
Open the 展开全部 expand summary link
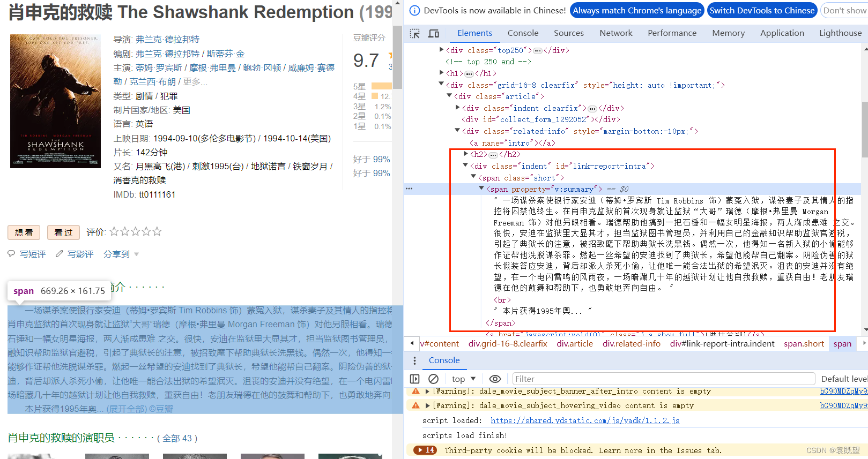coord(126,409)
